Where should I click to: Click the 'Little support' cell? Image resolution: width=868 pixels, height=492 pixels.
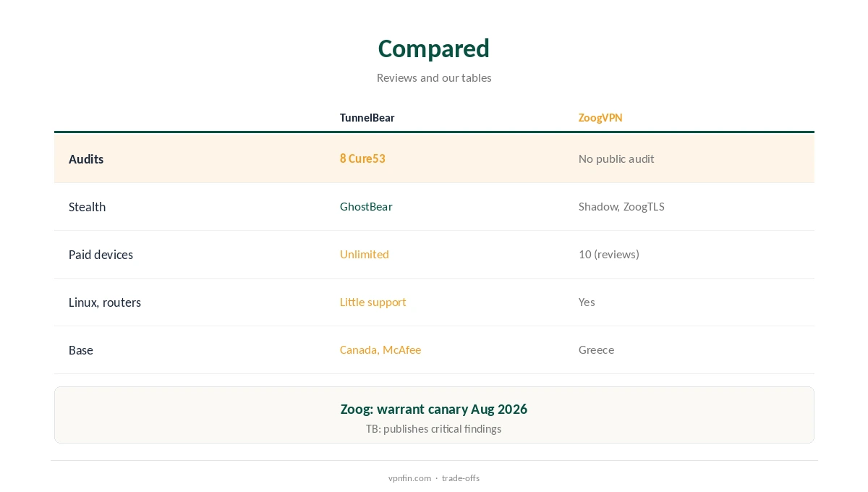tap(373, 302)
